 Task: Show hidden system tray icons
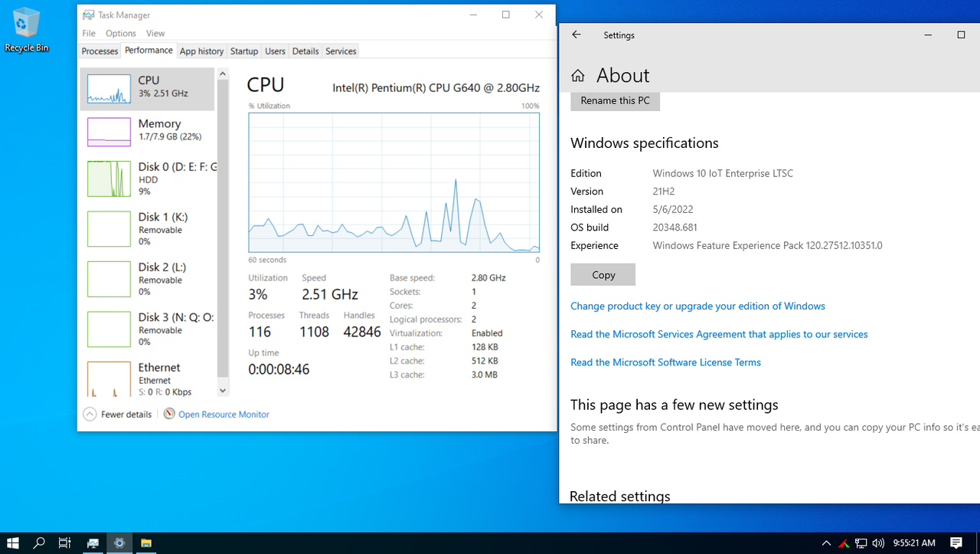826,543
